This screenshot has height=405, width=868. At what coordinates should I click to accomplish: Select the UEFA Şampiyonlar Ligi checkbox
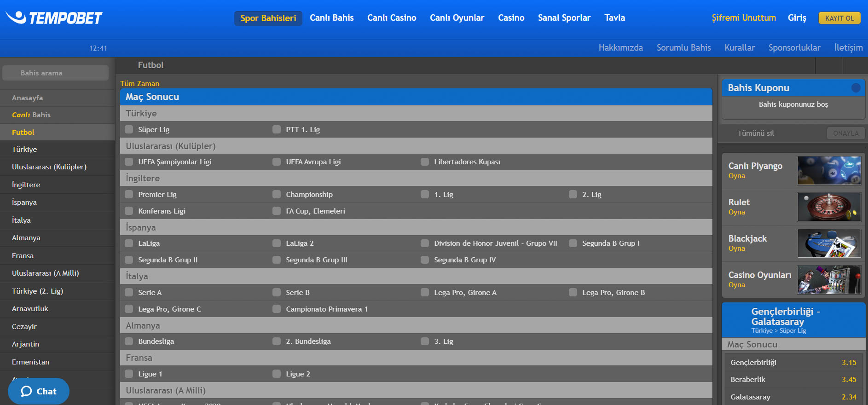tap(129, 162)
